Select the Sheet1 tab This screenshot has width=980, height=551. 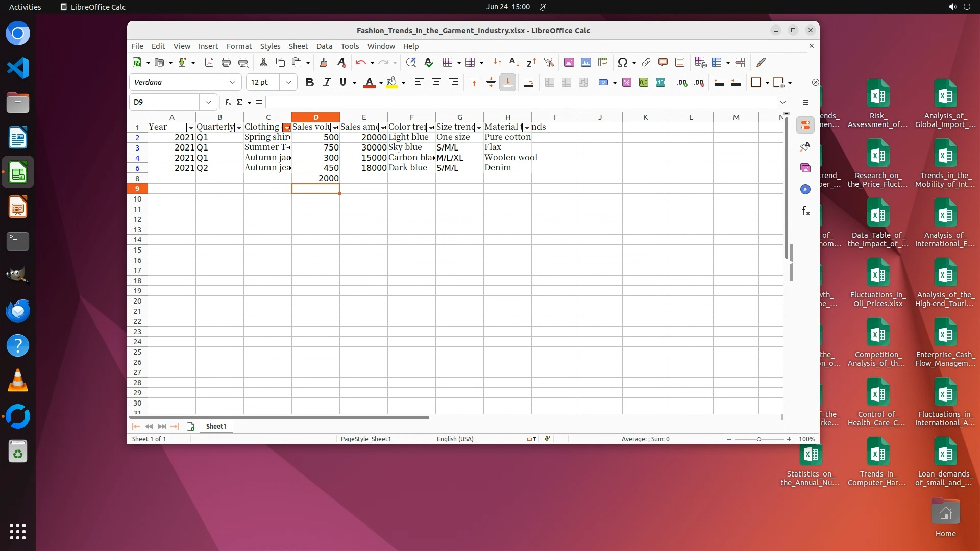coord(216,427)
